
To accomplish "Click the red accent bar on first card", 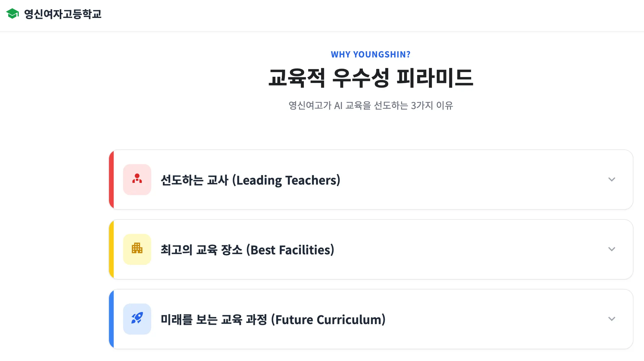I will (111, 180).
